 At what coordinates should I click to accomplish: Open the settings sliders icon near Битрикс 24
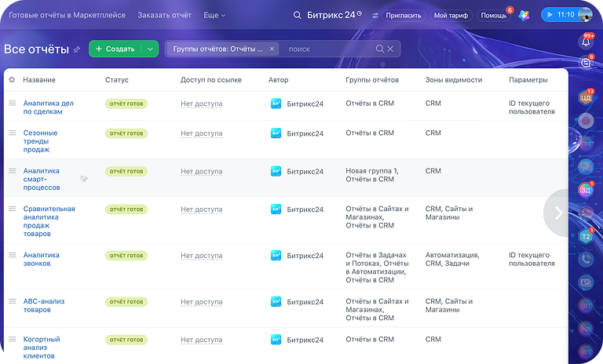(x=375, y=16)
